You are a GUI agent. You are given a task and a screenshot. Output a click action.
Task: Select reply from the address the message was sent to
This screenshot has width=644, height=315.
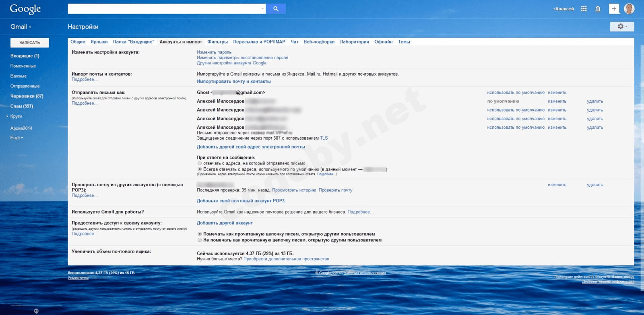(x=200, y=163)
